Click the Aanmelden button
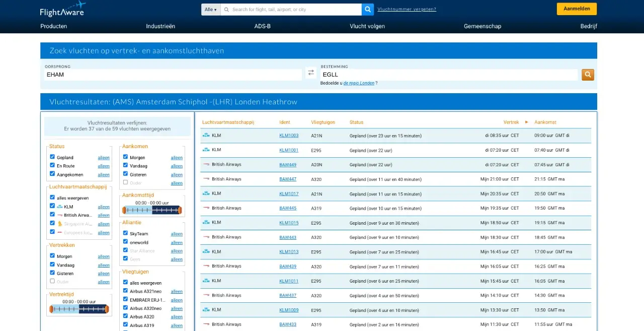This screenshot has width=644, height=331. click(577, 9)
